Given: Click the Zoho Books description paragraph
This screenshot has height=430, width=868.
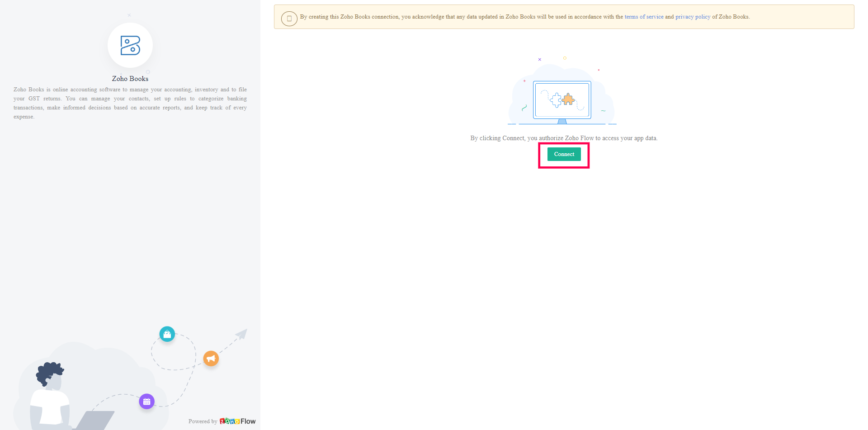Looking at the screenshot, I should click(130, 103).
